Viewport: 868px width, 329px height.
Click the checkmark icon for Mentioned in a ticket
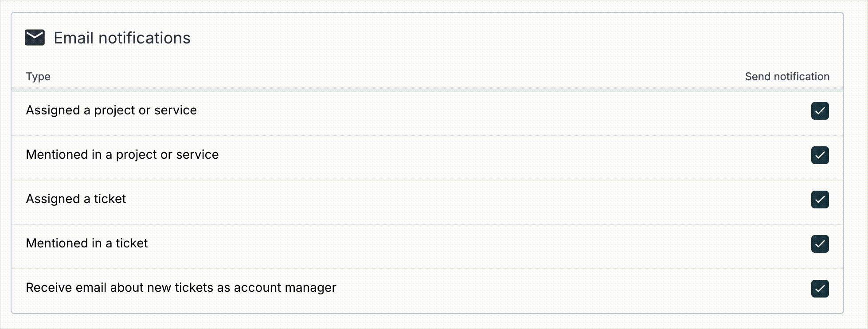pos(820,244)
